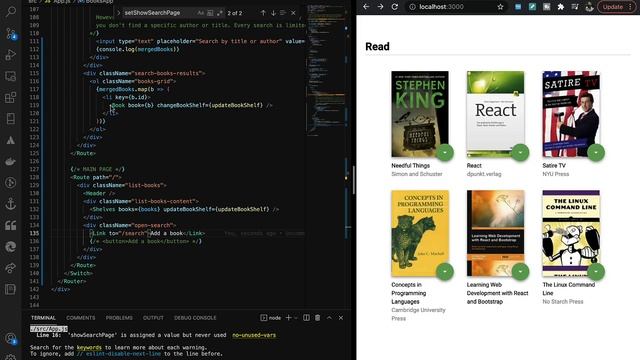Open the Manage gear icon
The height and width of the screenshot is (360, 640).
11,356
